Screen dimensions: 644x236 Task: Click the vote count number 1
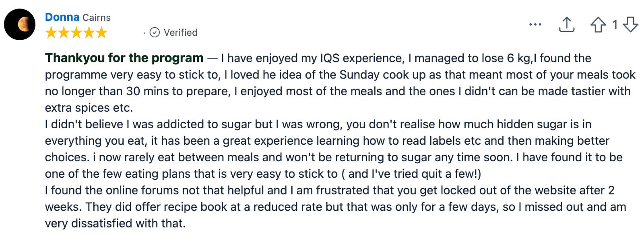(615, 25)
